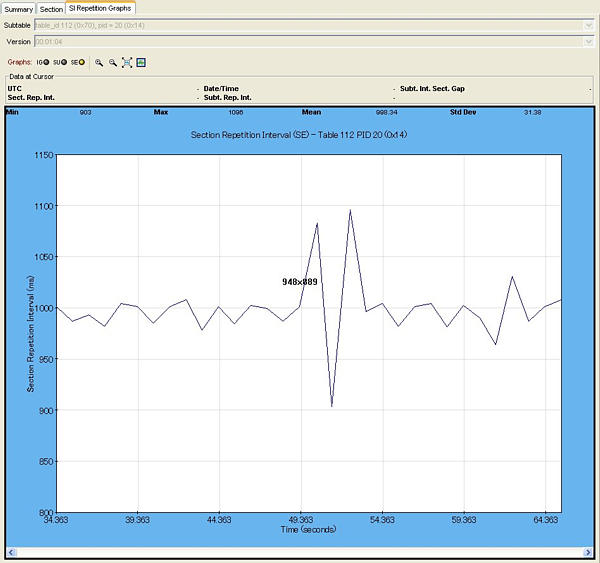Screen dimensions: 600x563
Task: Enable the IG graph indicator
Action: point(45,62)
